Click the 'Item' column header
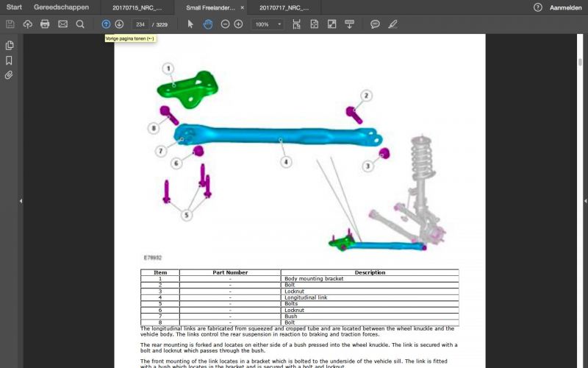 160,272
